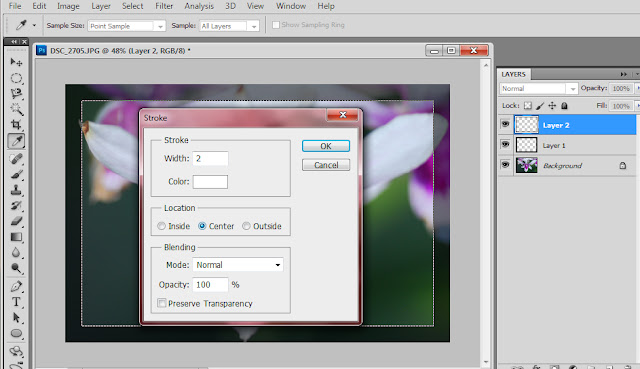Click the Background layer lock icon

coord(622,165)
